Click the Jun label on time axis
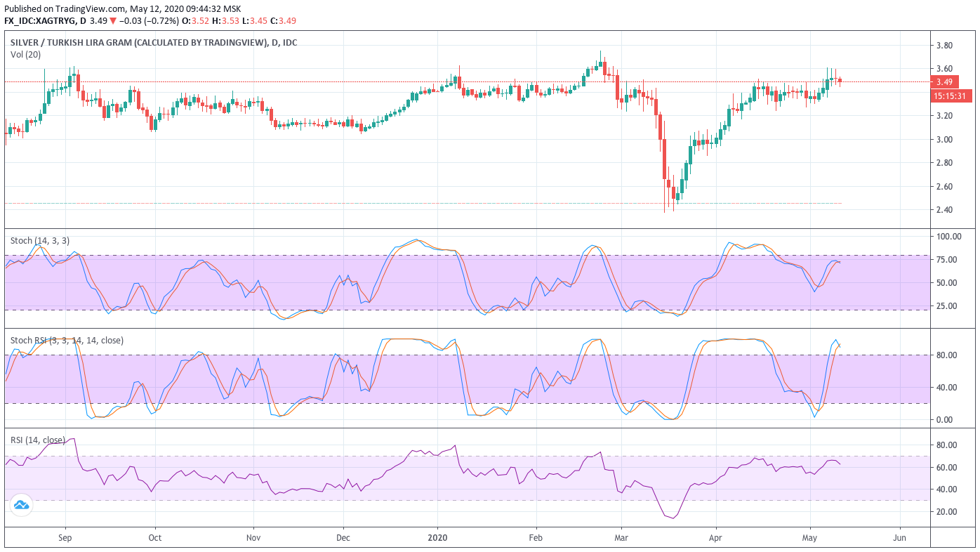Viewport: 980px width, 552px height. [900, 538]
